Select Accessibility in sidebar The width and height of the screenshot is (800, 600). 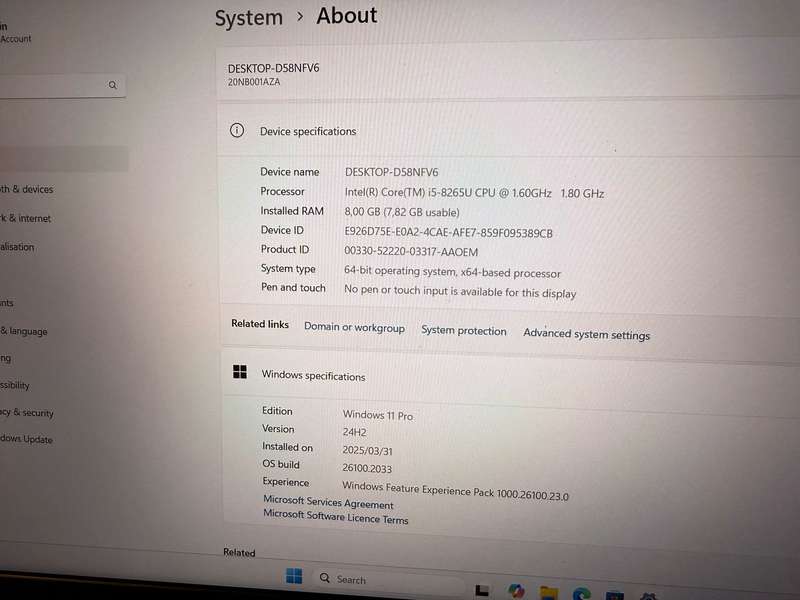click(x=15, y=385)
